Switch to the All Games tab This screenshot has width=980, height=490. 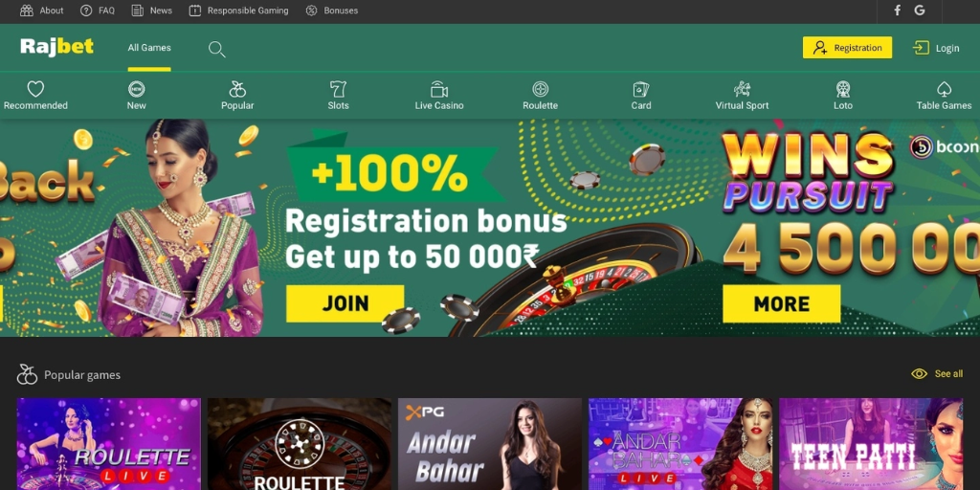149,48
